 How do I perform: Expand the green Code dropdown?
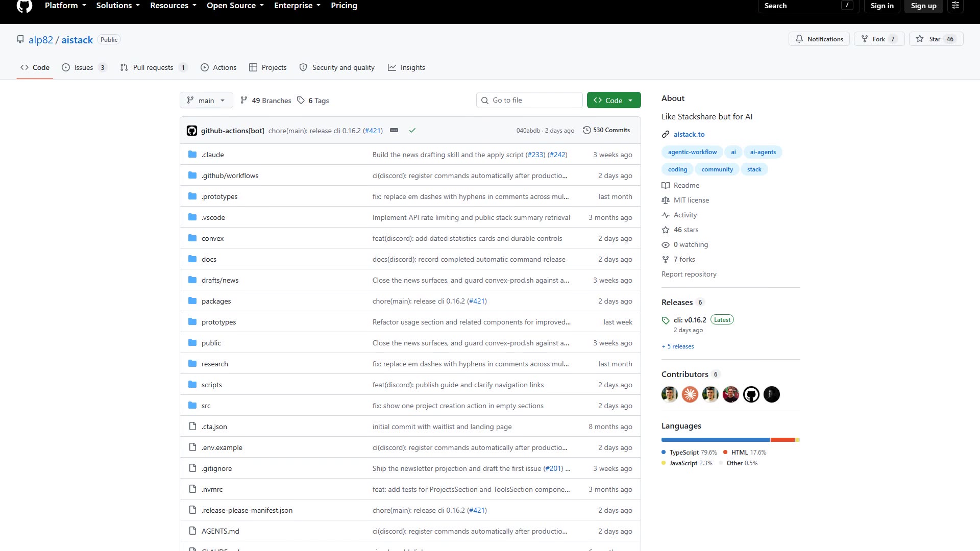coord(614,100)
